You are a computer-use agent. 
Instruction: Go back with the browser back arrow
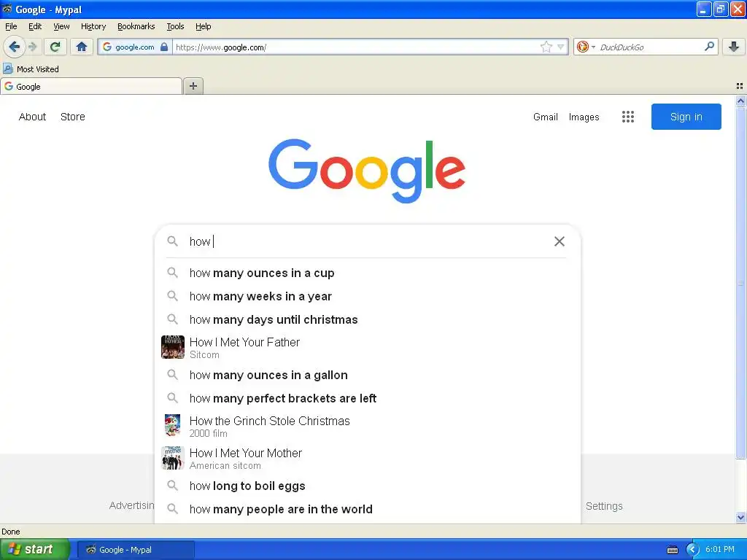pos(14,47)
